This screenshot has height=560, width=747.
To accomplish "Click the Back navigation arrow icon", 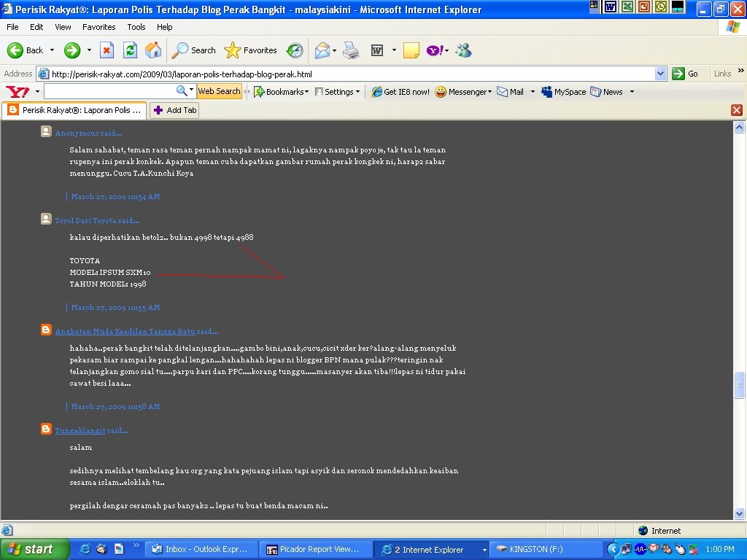I will point(15,50).
